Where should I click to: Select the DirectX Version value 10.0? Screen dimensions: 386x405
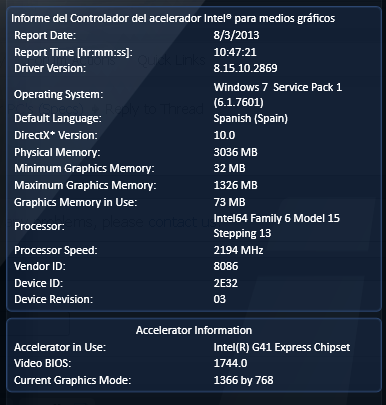[x=224, y=135]
